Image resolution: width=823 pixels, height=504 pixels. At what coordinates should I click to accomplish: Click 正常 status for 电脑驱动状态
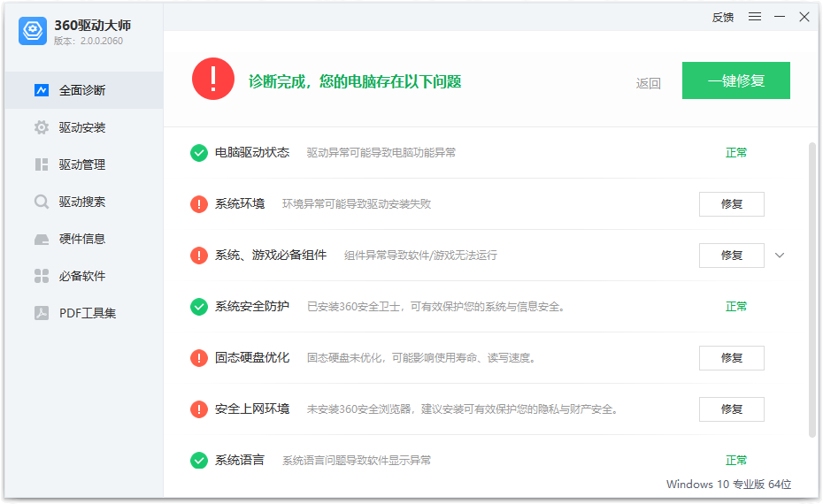coord(736,153)
